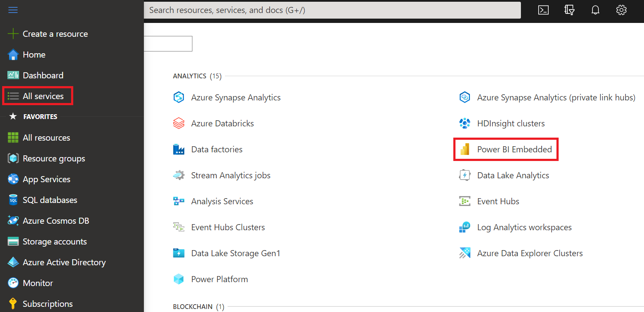
Task: Open portal settings via the gear icon
Action: [621, 10]
